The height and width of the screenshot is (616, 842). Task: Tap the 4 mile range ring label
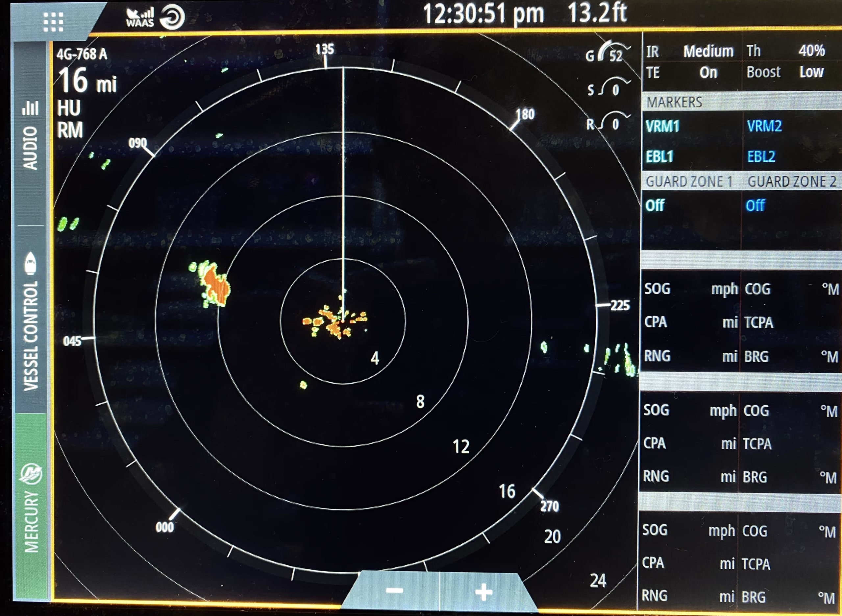375,358
